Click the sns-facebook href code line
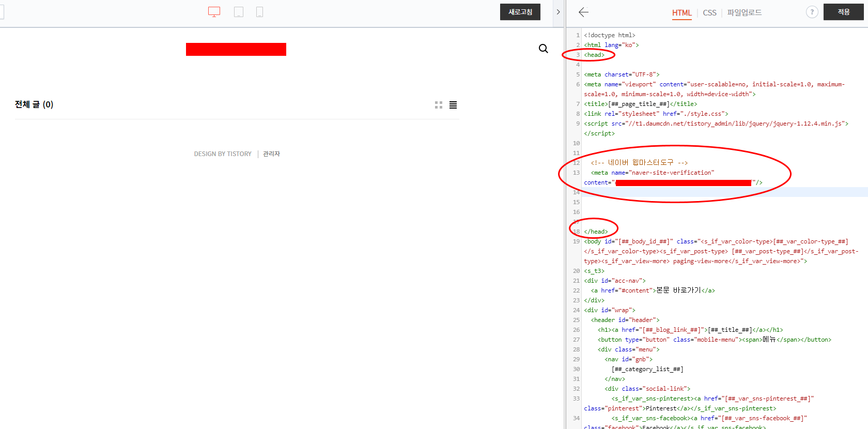This screenshot has width=868, height=429. 709,418
